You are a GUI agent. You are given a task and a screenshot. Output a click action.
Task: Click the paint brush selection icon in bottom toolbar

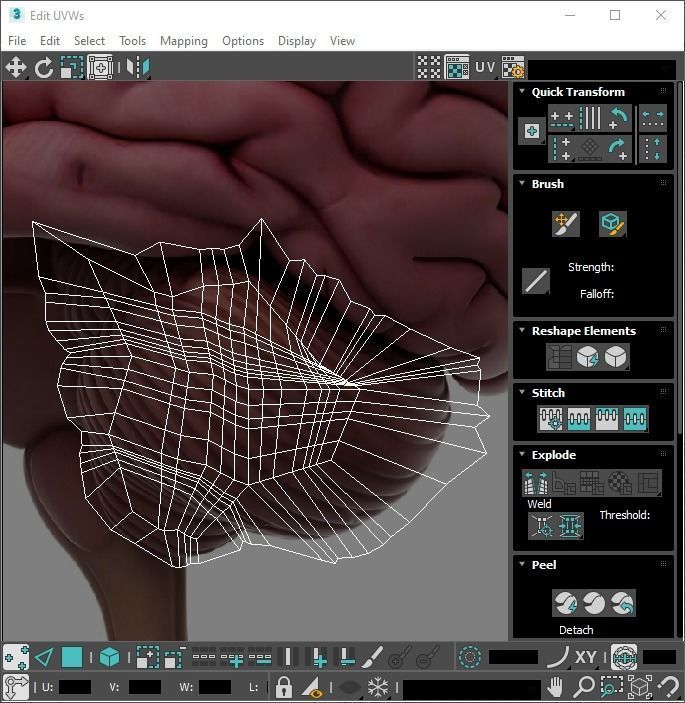372,658
